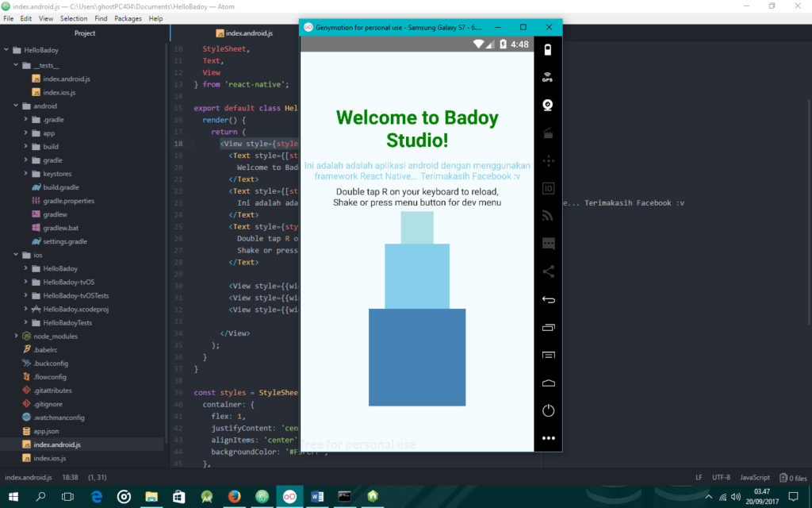Open gradle.properties file
812x508 pixels.
tap(68, 201)
